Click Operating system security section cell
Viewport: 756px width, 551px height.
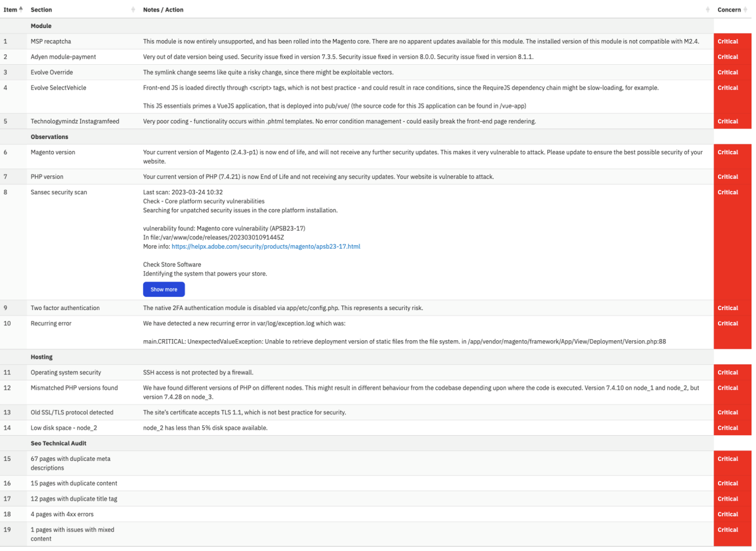pyautogui.click(x=66, y=373)
